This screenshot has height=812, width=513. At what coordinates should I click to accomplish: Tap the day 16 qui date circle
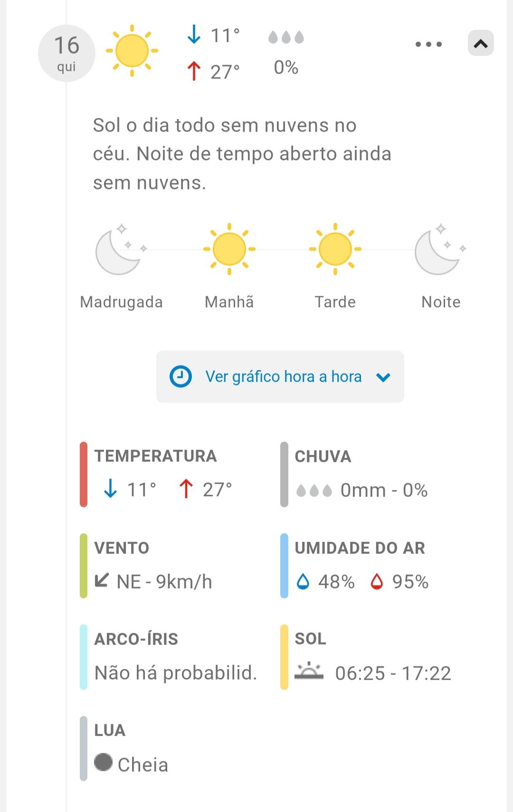point(66,53)
